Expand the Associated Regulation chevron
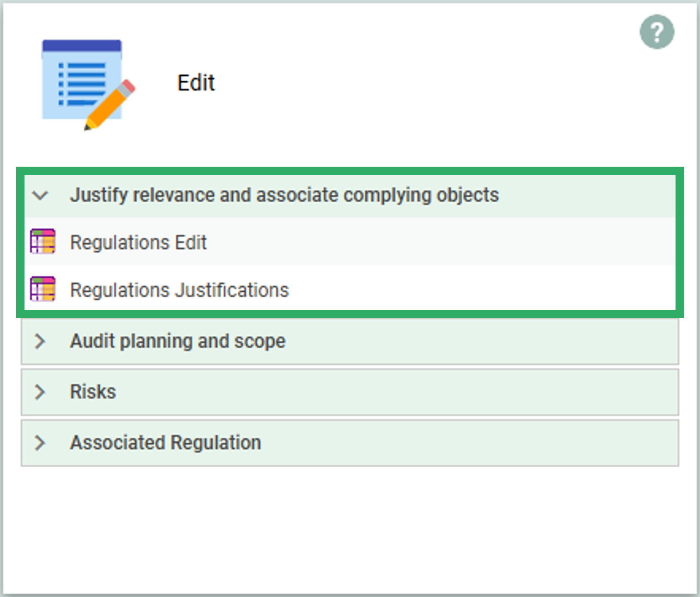This screenshot has height=597, width=700. (x=40, y=443)
